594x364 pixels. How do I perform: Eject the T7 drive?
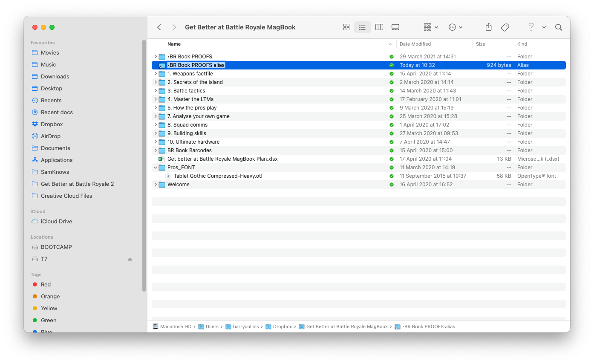click(x=130, y=259)
